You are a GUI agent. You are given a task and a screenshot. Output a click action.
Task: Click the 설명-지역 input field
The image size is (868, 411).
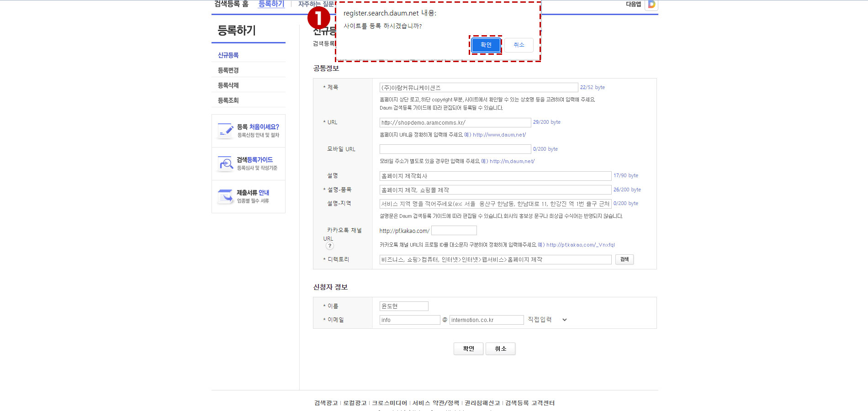click(495, 204)
